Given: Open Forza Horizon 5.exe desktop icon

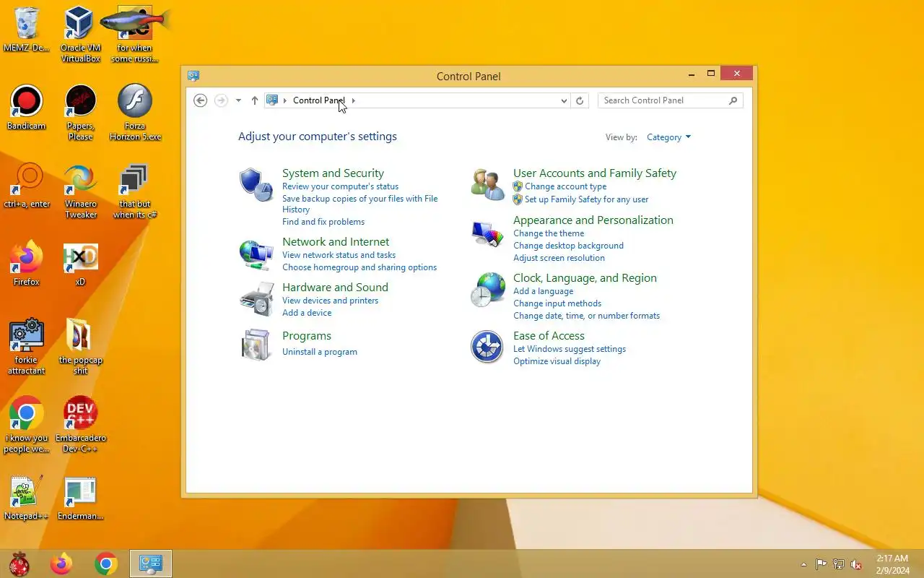Looking at the screenshot, I should pos(135,113).
